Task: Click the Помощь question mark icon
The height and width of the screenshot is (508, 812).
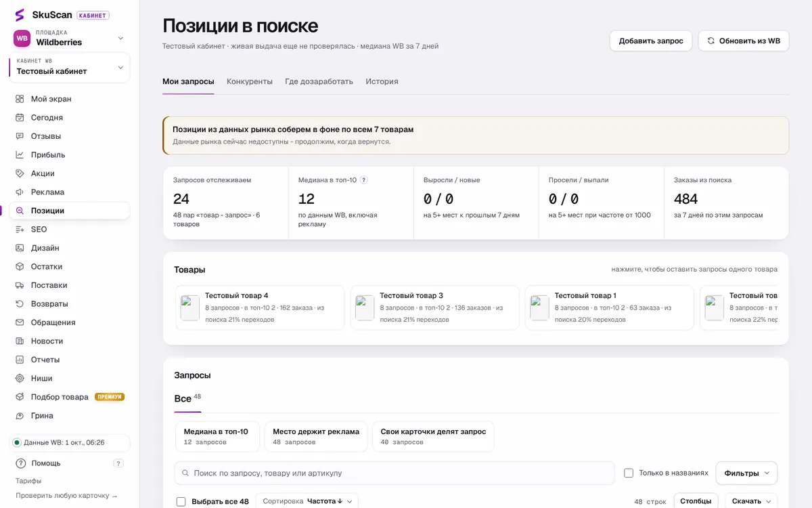Action: pyautogui.click(x=21, y=463)
